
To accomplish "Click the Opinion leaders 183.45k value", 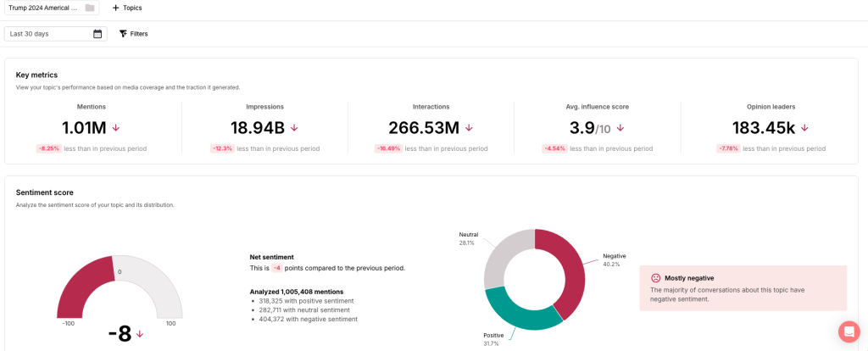I will (x=764, y=128).
